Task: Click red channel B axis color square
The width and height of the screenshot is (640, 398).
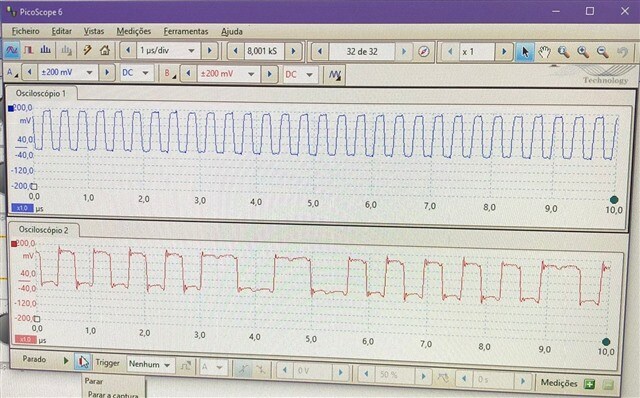Action: (x=14, y=244)
